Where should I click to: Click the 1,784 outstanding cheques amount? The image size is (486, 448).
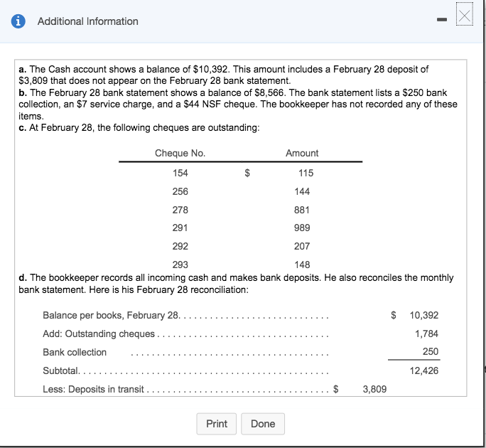[x=426, y=334]
